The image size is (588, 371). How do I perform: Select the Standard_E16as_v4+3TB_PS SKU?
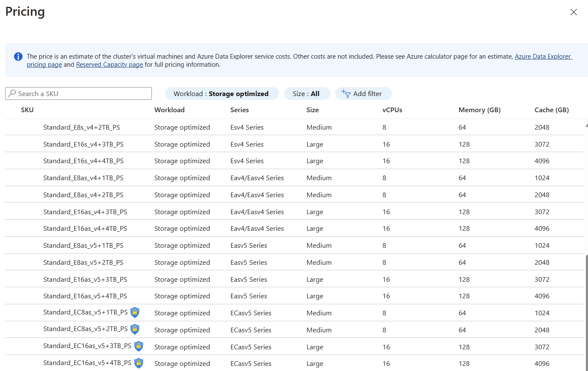coord(85,212)
